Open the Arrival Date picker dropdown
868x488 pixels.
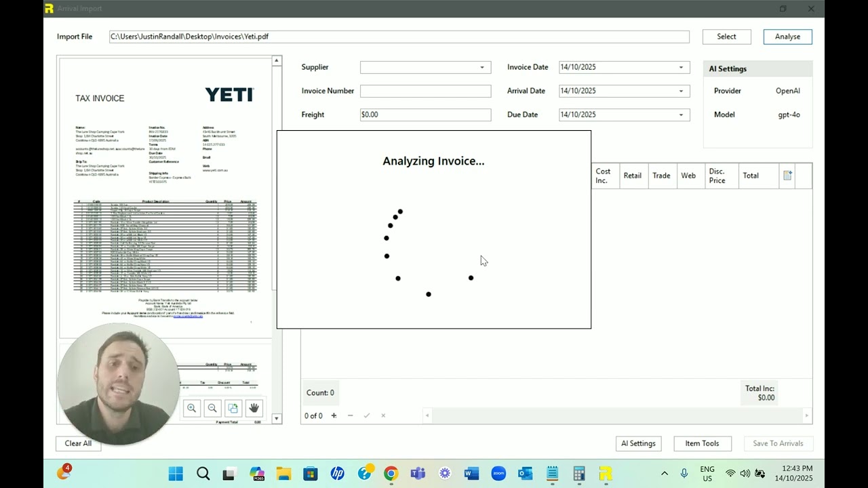click(x=682, y=91)
